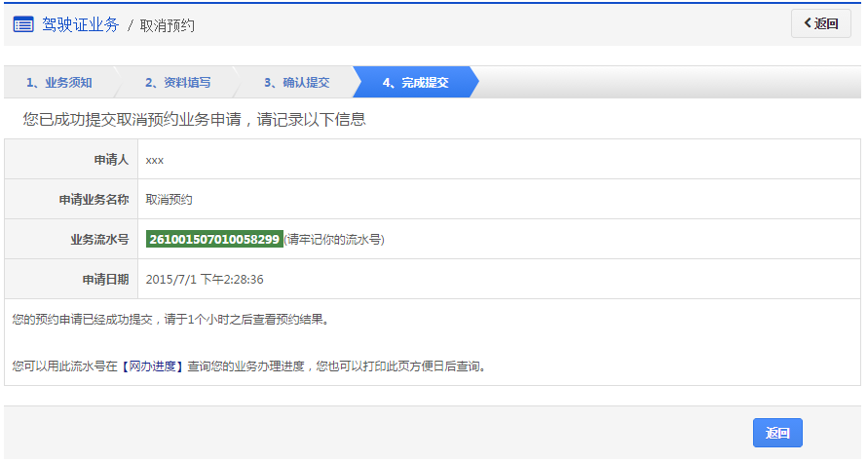
Task: Click the 取消预约 value in the table
Action: (x=169, y=199)
